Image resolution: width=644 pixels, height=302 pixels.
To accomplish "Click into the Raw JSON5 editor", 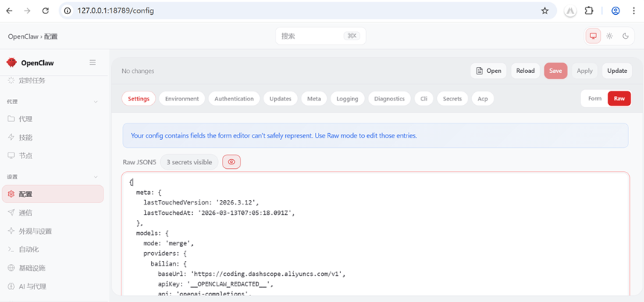I will [x=375, y=234].
